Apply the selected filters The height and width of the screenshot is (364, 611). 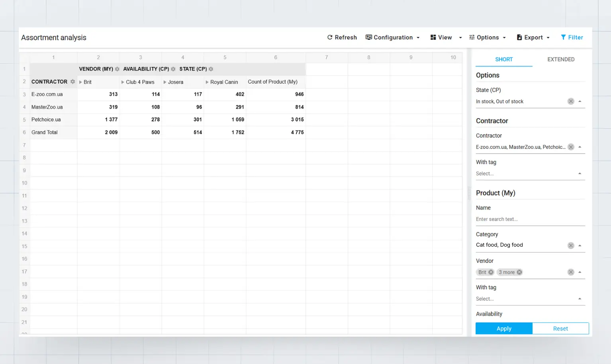tap(504, 329)
